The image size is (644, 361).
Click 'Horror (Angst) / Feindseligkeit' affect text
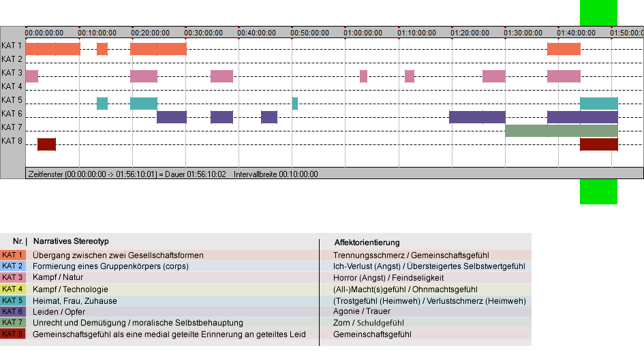click(388, 278)
